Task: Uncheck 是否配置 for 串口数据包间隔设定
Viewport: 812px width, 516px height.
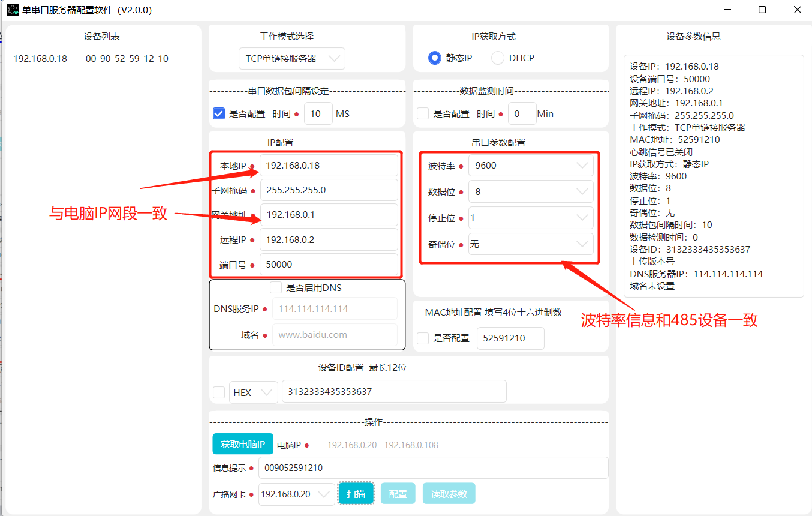Action: click(x=219, y=113)
